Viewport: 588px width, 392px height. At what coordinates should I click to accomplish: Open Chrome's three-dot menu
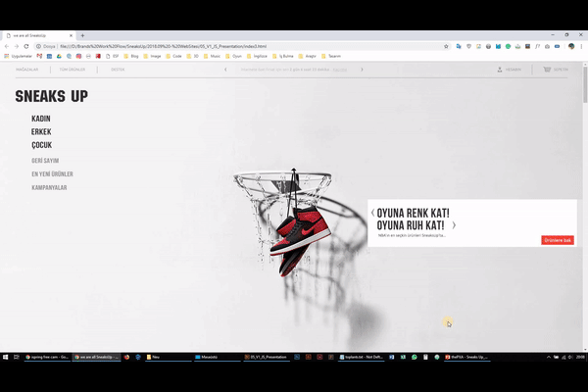click(581, 46)
